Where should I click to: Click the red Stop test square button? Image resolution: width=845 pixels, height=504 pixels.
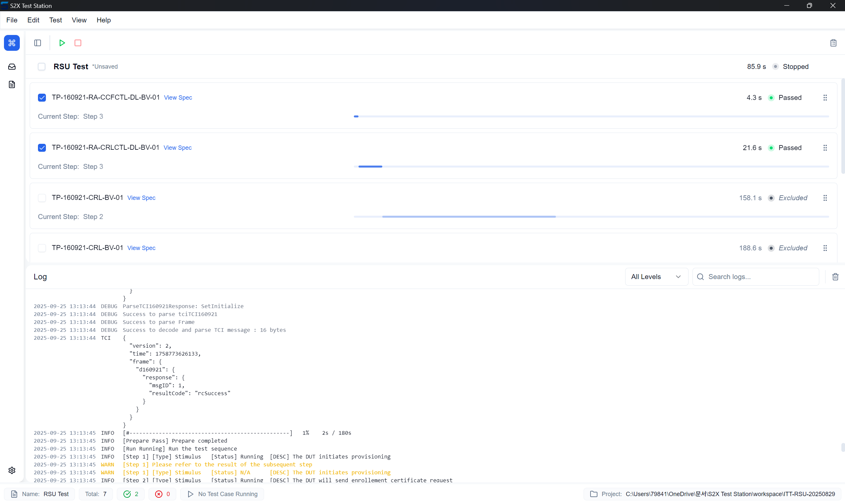coord(78,43)
